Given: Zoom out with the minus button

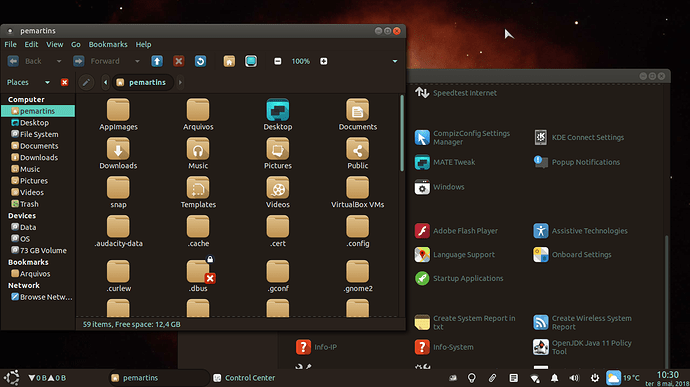Looking at the screenshot, I should point(278,61).
